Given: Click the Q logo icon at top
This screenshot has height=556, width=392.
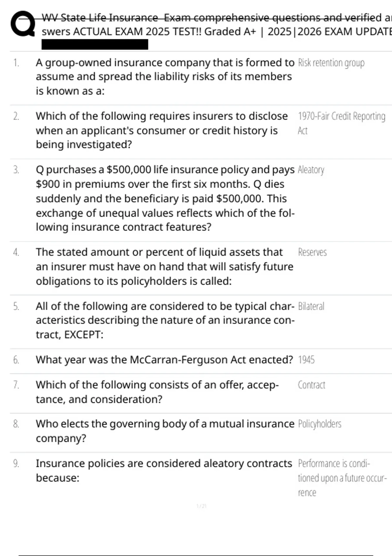Looking at the screenshot, I should tap(23, 24).
